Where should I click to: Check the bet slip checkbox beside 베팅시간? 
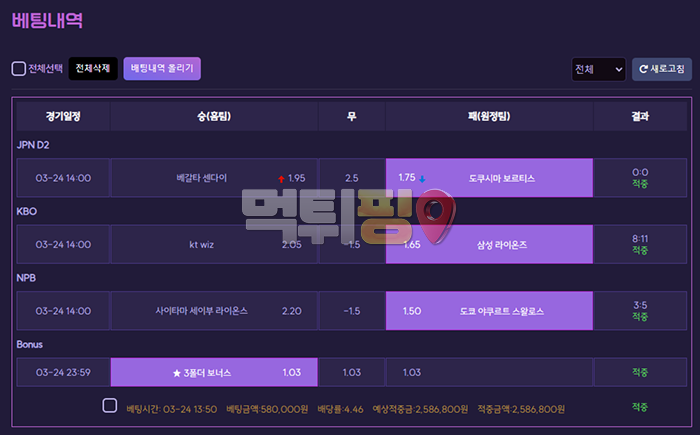point(110,406)
